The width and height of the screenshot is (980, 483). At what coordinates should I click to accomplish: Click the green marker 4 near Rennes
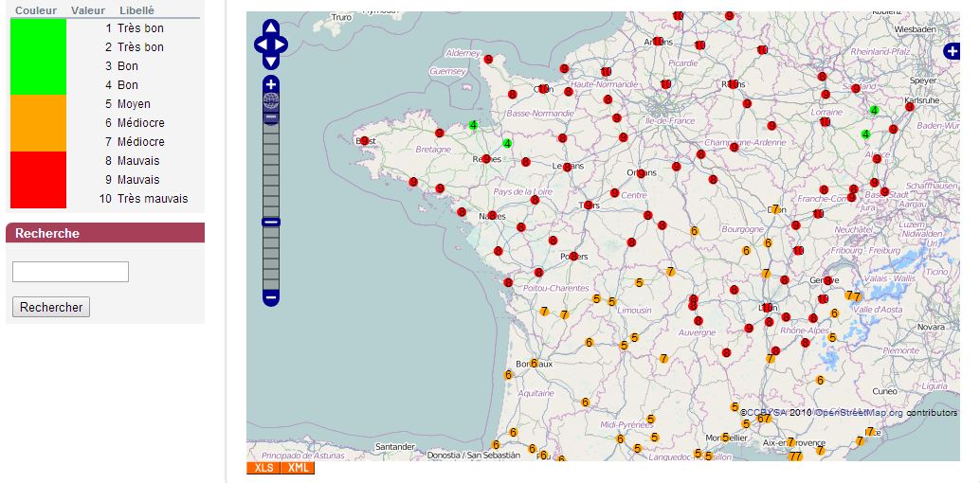[507, 143]
